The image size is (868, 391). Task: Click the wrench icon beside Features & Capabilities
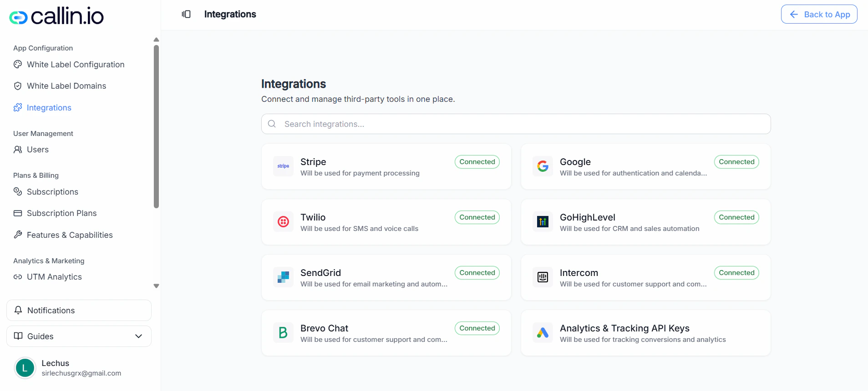tap(18, 235)
